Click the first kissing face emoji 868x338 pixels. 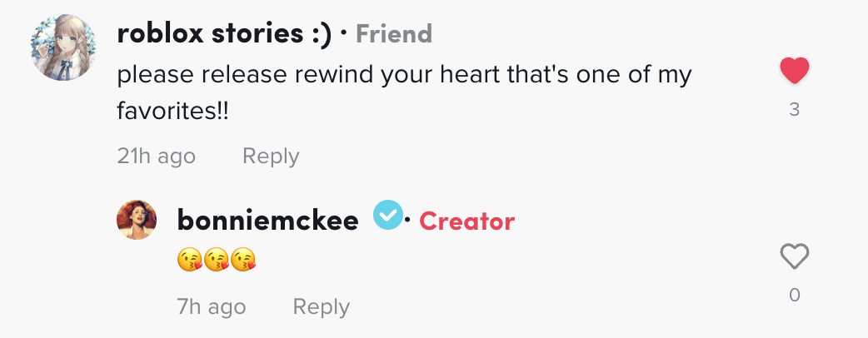click(190, 261)
